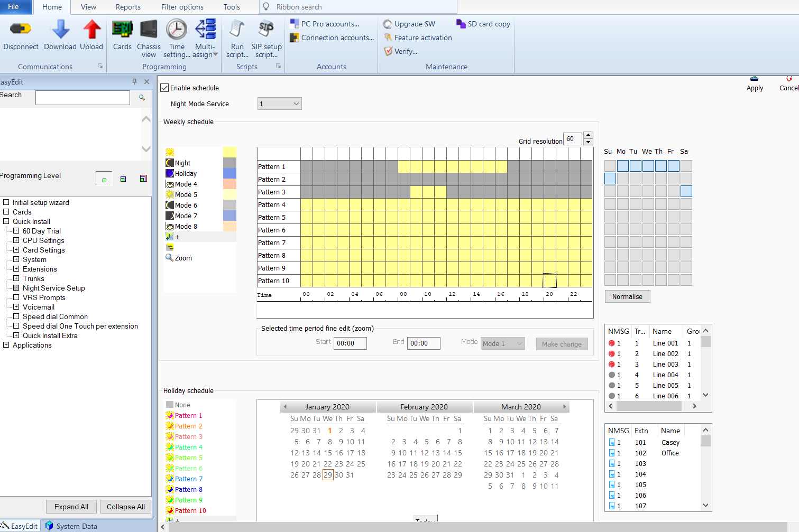Viewport: 799px width, 532px height.
Task: Run Verify maintenance check
Action: (400, 51)
